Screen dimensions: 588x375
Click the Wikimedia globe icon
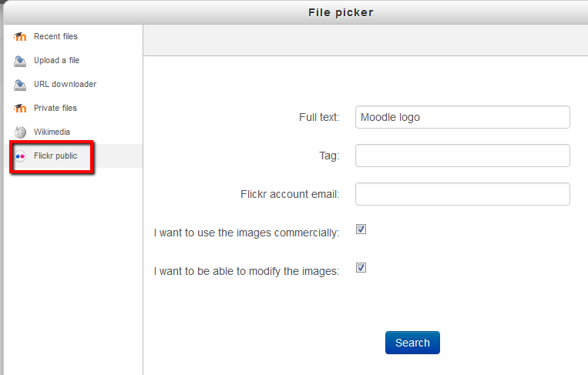coord(20,132)
